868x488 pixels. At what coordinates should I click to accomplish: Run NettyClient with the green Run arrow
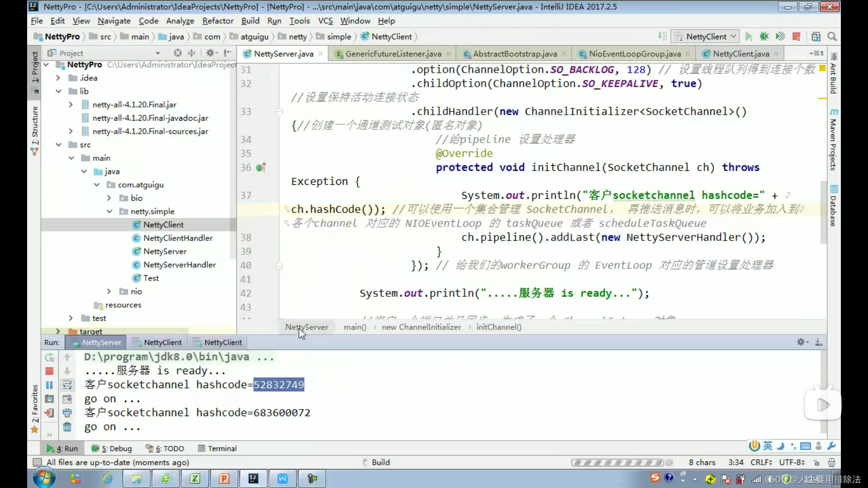[x=749, y=37]
